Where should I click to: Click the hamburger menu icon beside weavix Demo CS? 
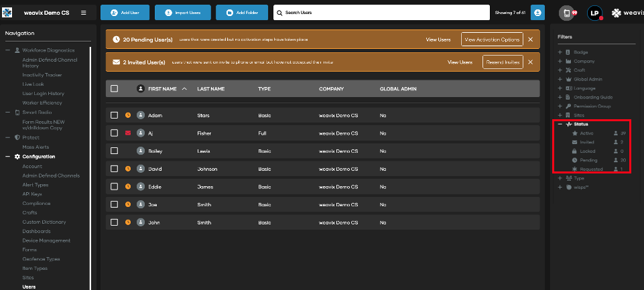pyautogui.click(x=83, y=13)
